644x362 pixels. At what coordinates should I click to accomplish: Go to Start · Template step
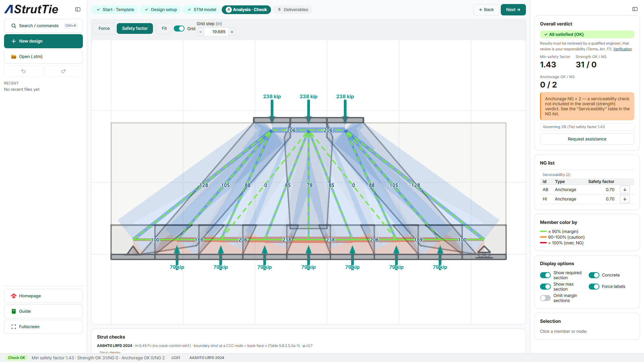point(115,10)
